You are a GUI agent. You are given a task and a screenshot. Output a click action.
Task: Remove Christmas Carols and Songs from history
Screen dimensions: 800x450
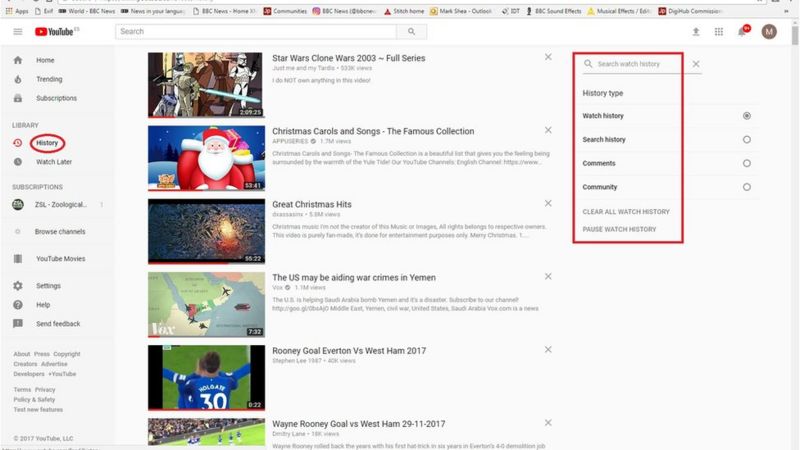(x=548, y=130)
